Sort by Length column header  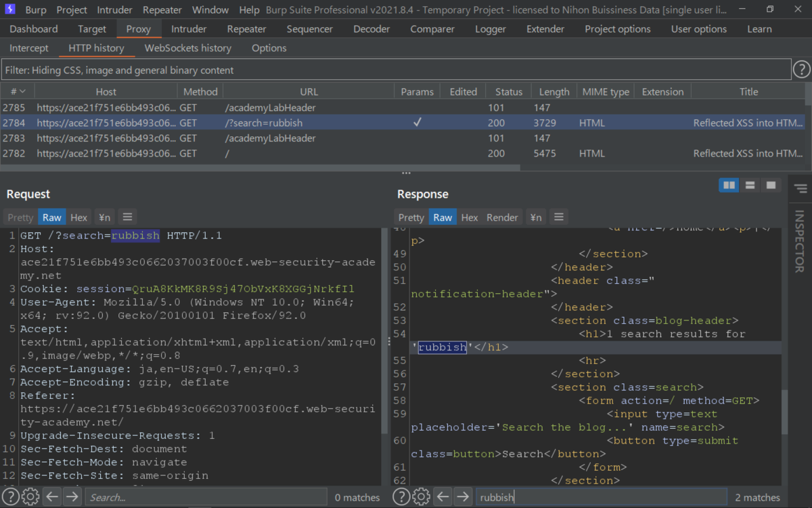point(554,91)
